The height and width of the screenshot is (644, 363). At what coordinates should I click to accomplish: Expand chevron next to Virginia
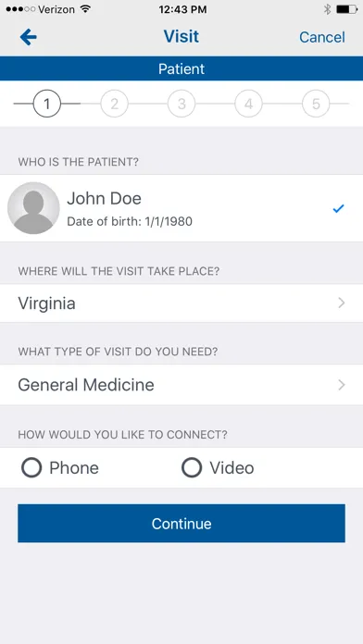pos(341,303)
